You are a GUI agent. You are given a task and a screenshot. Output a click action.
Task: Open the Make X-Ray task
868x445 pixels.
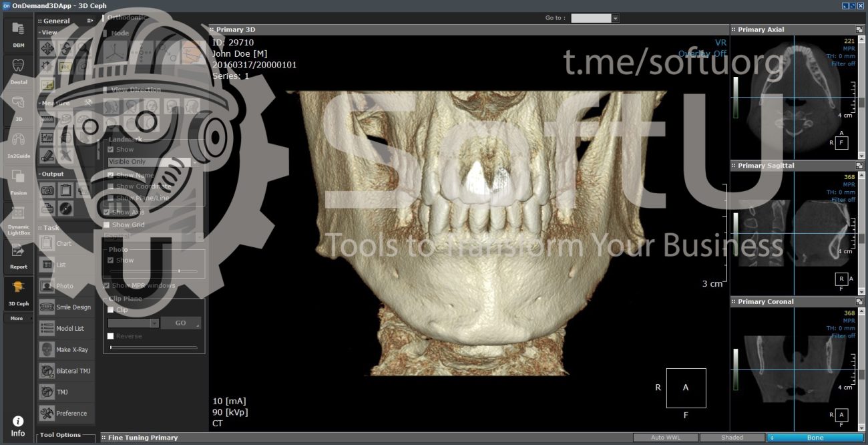65,349
